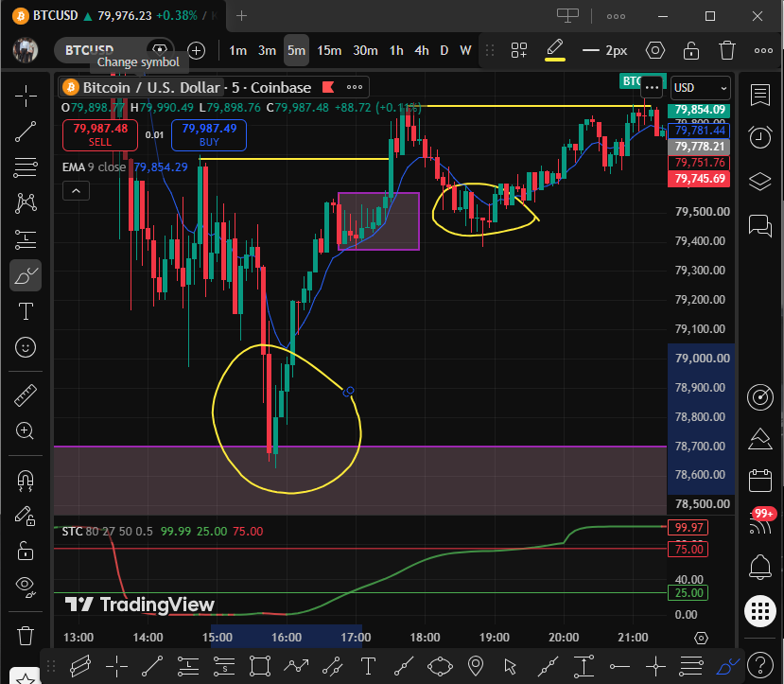784x684 pixels.
Task: Select the ruler measure tool
Action: 26,395
